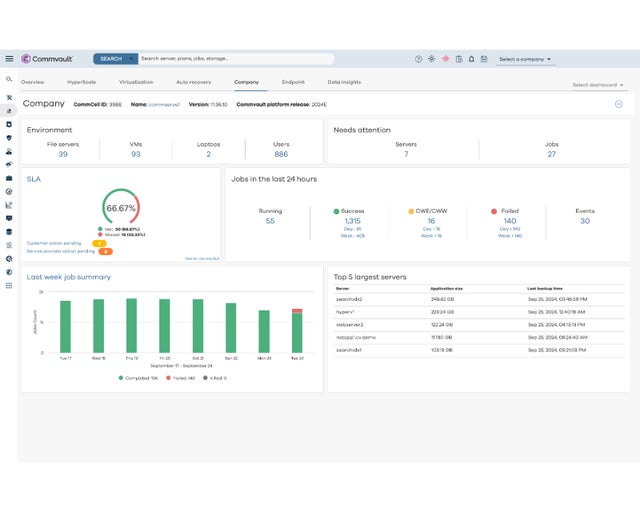Open the Select a company dropdown

tap(525, 59)
